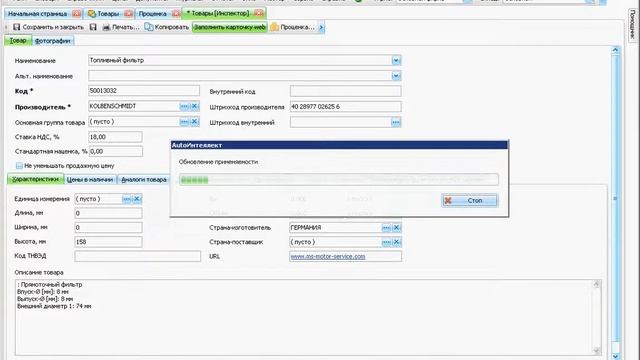Select the Товар sub-tab

(x=18, y=40)
